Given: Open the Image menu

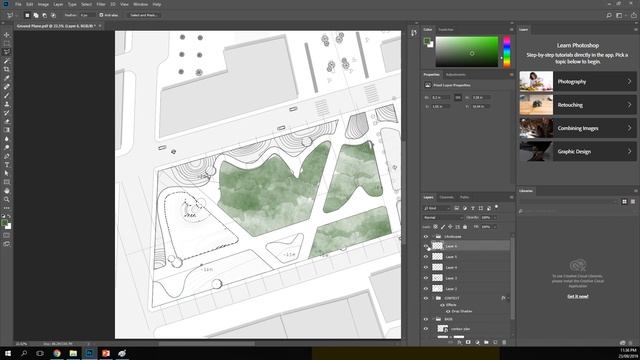Looking at the screenshot, I should (43, 4).
